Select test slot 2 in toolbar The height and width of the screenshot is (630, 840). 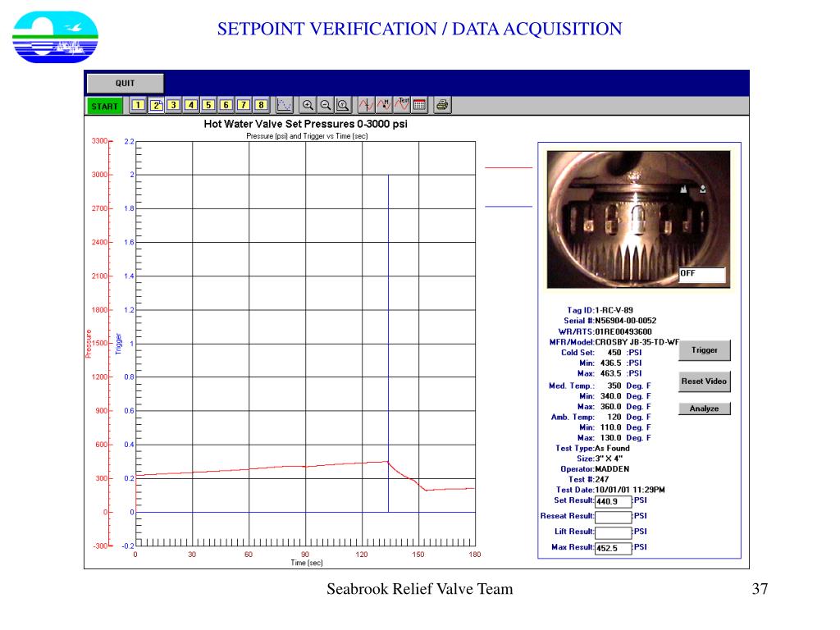pyautogui.click(x=156, y=105)
